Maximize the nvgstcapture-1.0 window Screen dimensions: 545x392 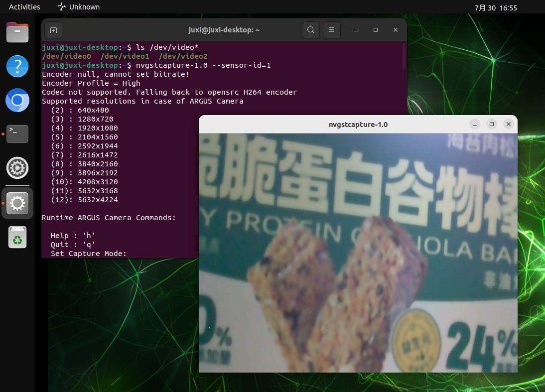(x=492, y=124)
